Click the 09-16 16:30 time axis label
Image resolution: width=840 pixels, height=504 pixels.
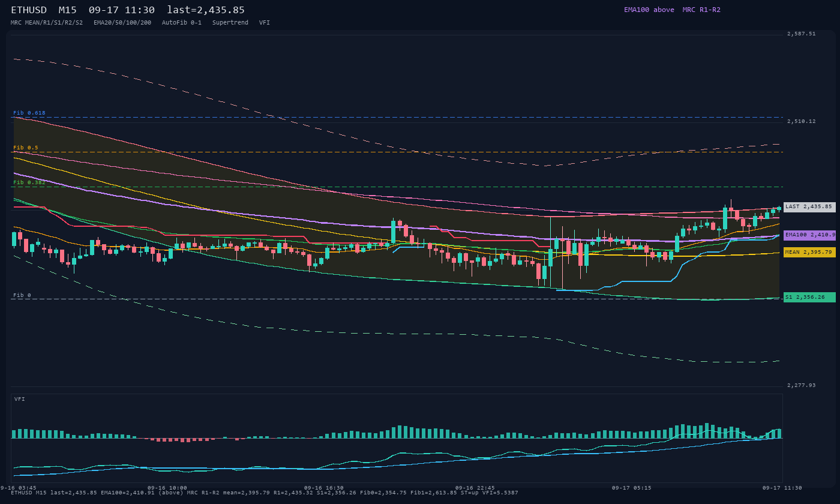tap(324, 488)
